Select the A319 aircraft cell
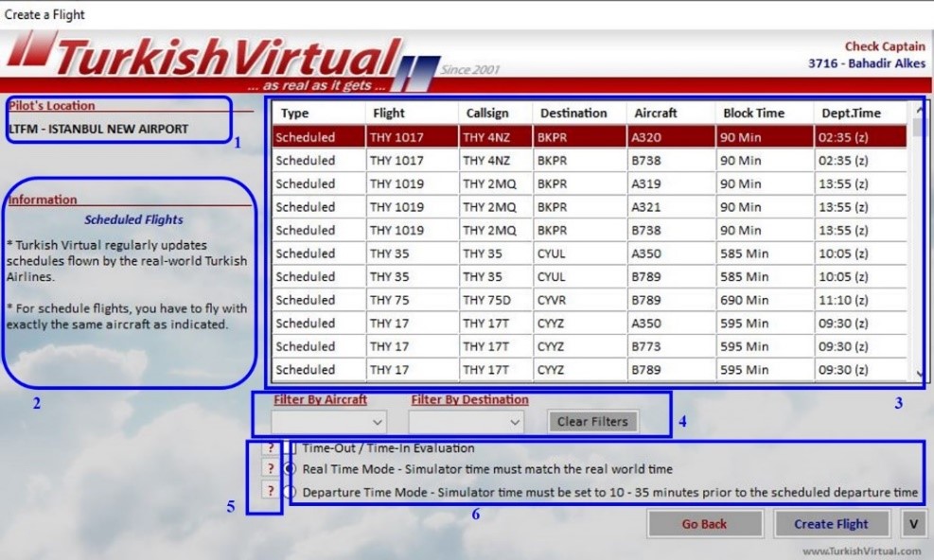 pyautogui.click(x=671, y=184)
